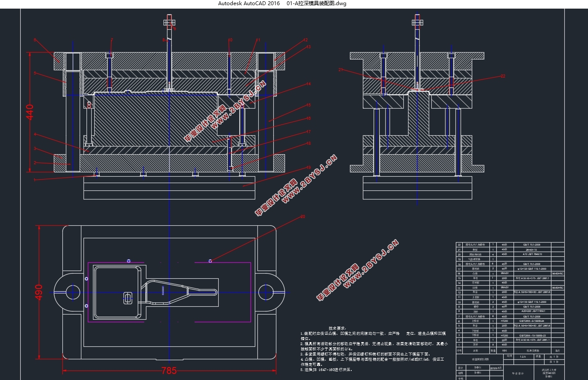
Task: Select the right guide-post circle in plan view
Action: click(266, 293)
